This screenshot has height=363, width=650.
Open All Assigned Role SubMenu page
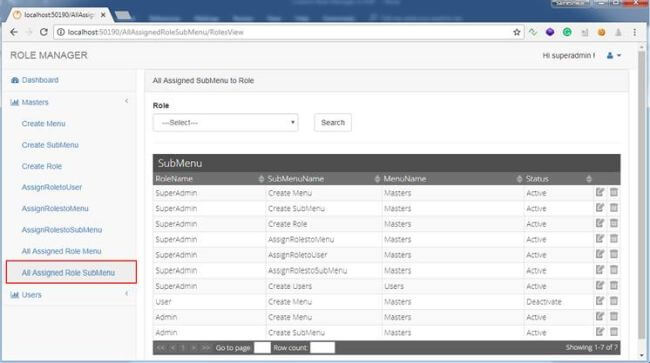coord(68,273)
